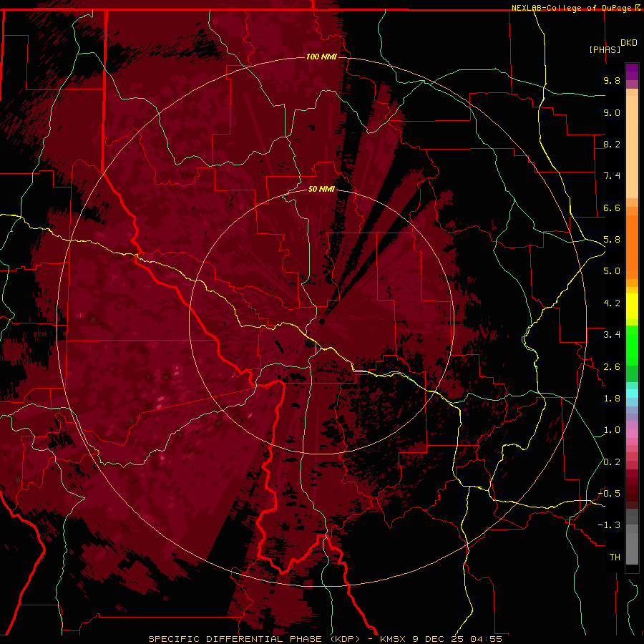Click the TH legend label
This screenshot has height=644, width=644.
tap(615, 557)
